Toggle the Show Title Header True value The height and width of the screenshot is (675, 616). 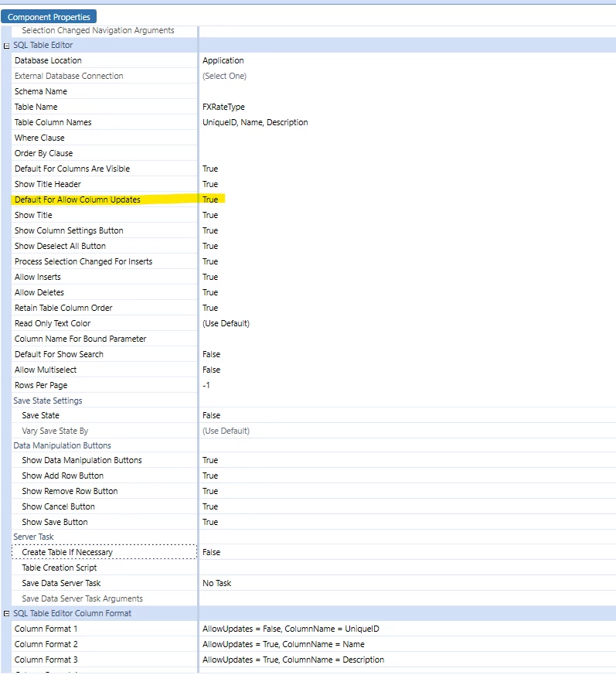coord(210,185)
